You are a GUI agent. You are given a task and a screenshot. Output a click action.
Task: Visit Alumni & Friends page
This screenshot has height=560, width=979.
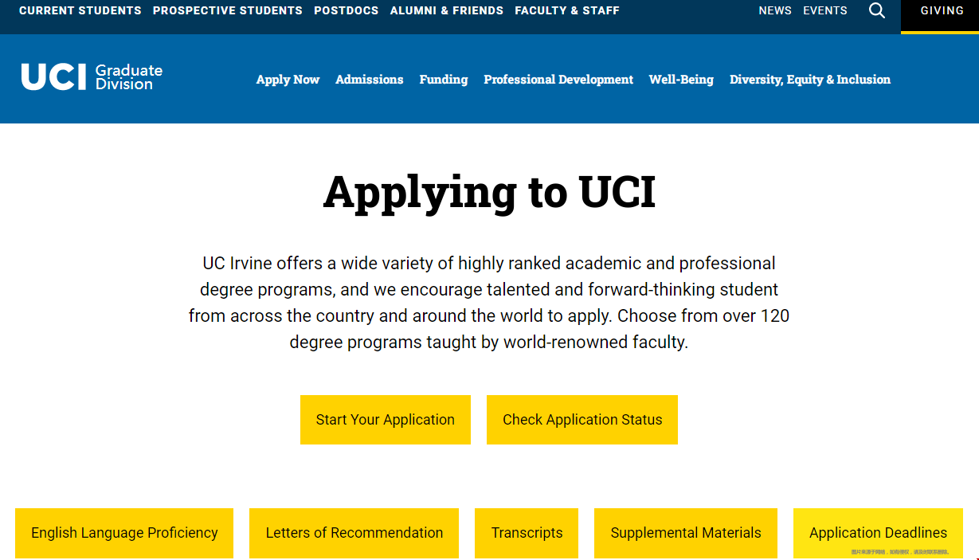coord(447,10)
